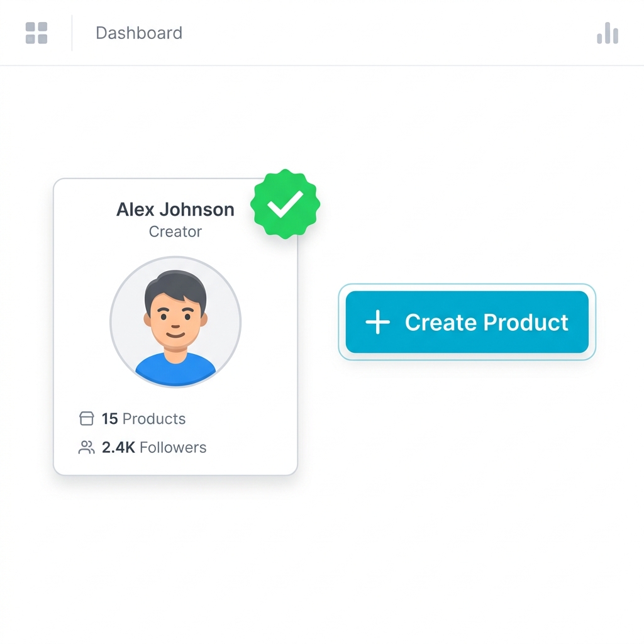Click the word Product on blue button
The width and height of the screenshot is (644, 644).
click(526, 322)
